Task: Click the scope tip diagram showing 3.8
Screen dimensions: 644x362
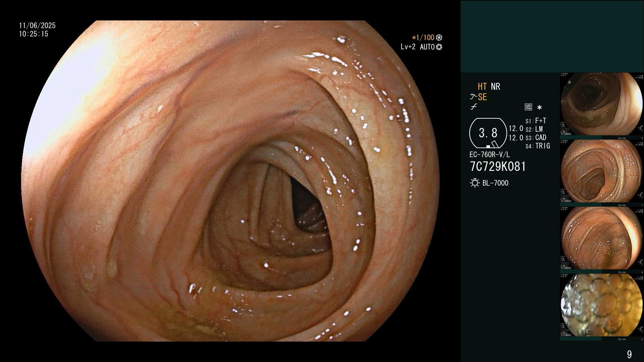Action: tap(488, 133)
